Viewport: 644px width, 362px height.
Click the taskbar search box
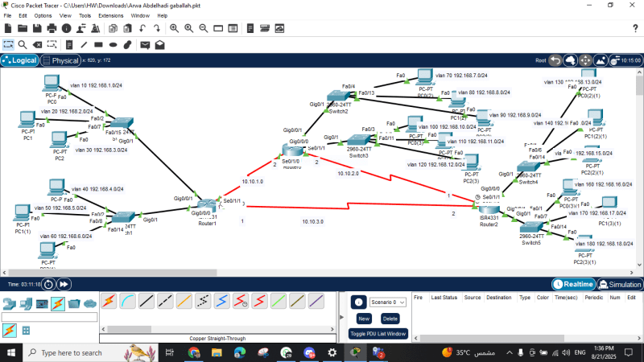(89, 352)
